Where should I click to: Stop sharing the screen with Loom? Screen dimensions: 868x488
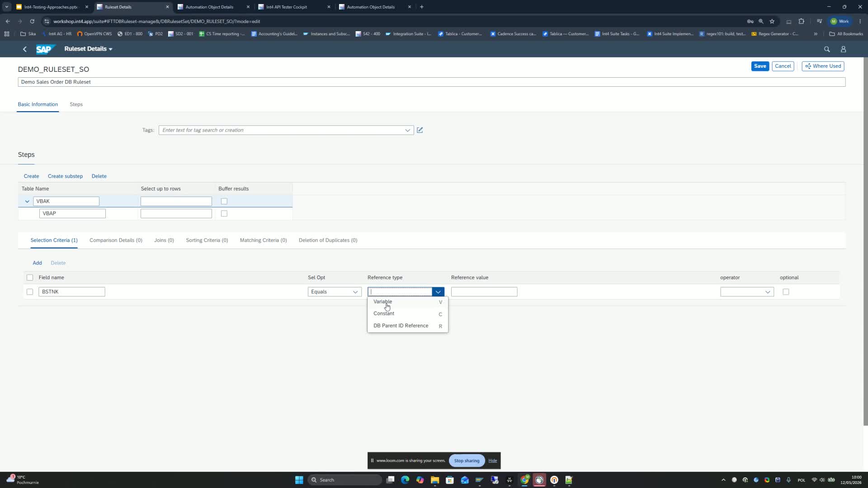(x=467, y=461)
